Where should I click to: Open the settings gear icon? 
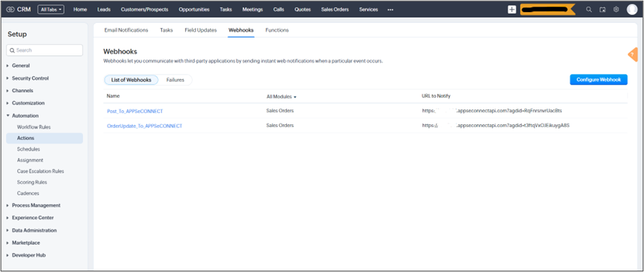(x=616, y=9)
